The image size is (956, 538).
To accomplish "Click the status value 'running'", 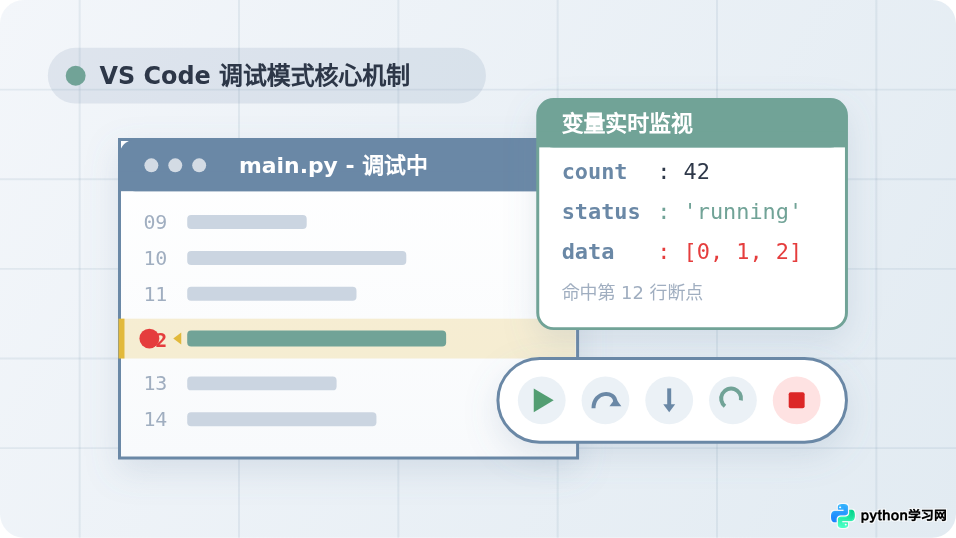I will (742, 212).
